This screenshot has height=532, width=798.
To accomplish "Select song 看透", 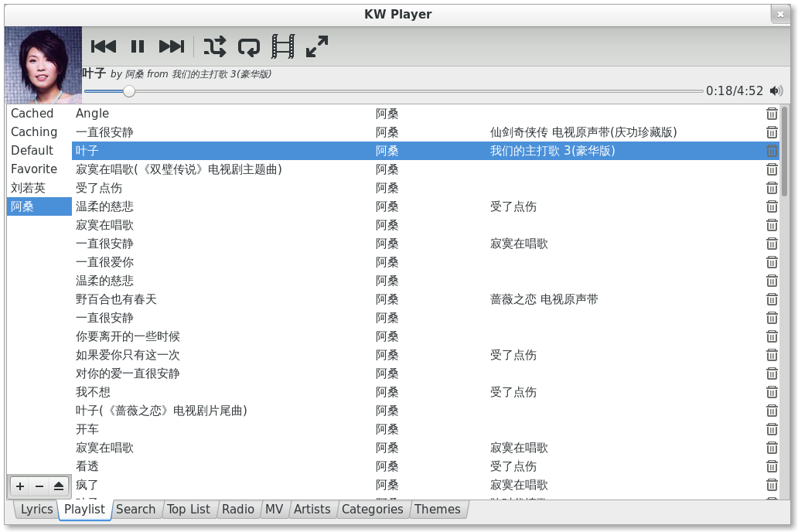I will (87, 466).
